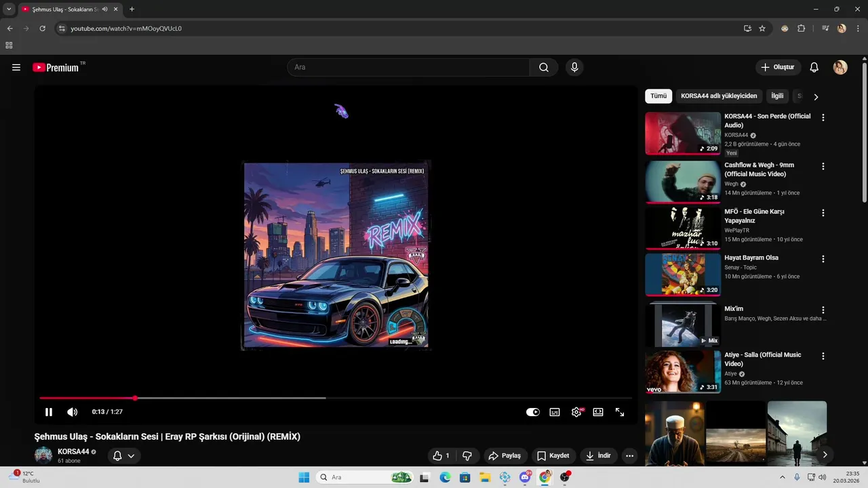Bookmark this page with star

pos(762,28)
